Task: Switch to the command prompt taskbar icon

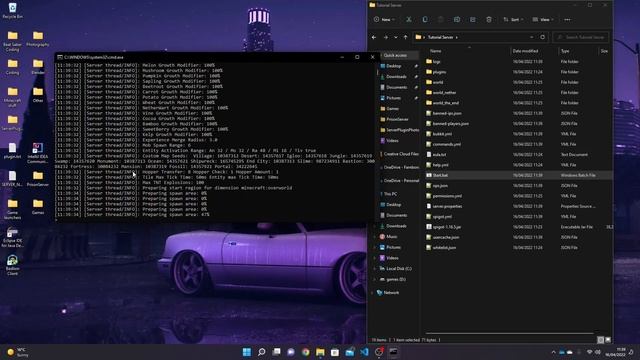Action: coord(393,352)
